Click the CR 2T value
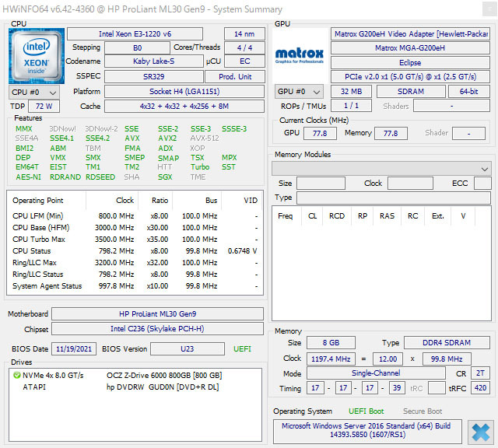 [481, 373]
